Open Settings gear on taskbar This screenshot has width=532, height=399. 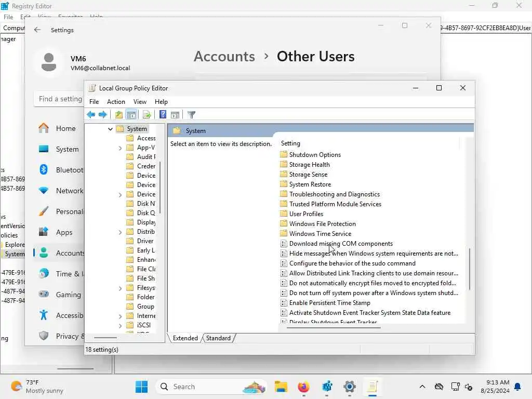[x=350, y=387]
